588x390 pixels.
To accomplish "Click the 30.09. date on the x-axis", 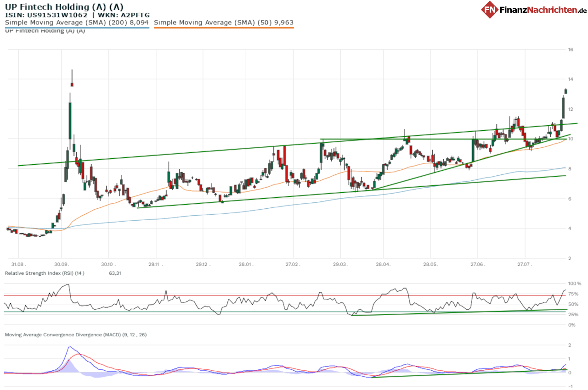I will 62,265.
